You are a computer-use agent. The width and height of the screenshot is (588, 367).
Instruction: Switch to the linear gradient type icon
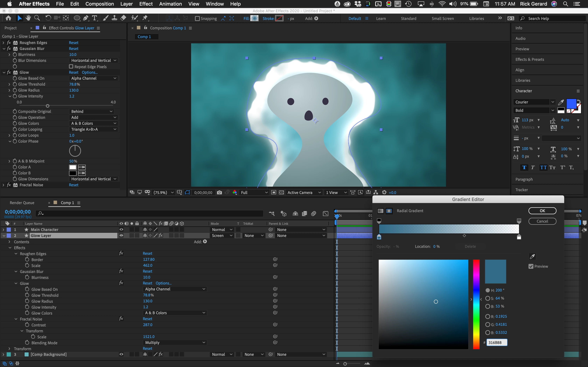point(380,211)
